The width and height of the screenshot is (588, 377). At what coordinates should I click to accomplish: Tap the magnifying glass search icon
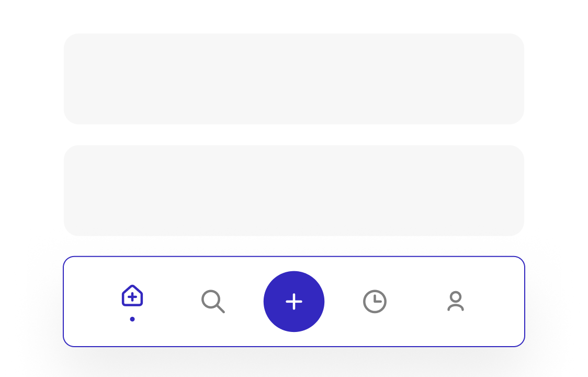pos(213,302)
